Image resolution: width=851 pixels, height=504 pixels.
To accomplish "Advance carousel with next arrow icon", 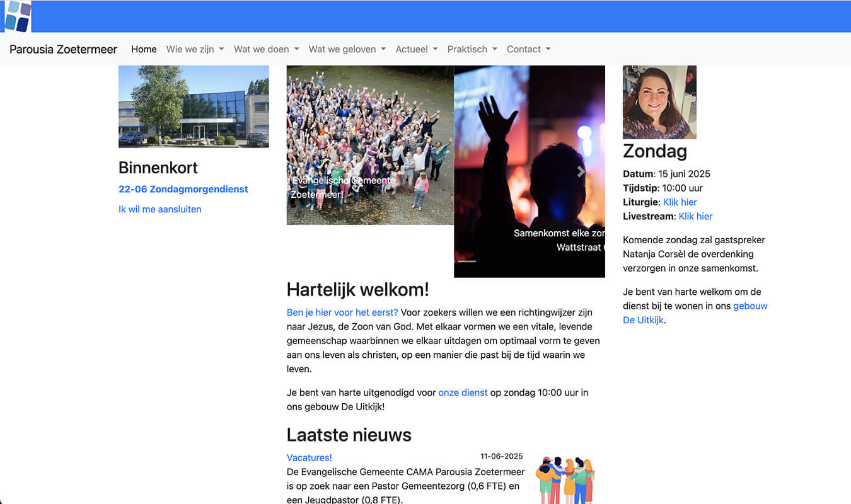I will click(581, 171).
